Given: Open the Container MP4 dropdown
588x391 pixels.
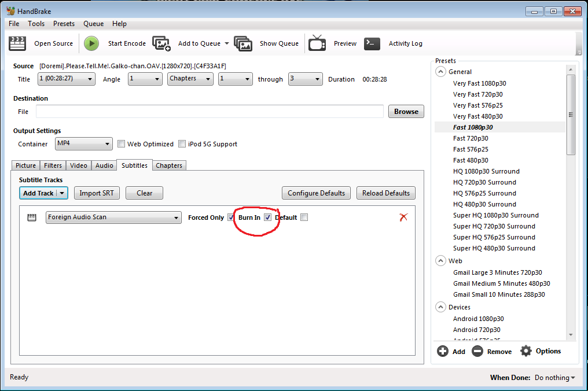Looking at the screenshot, I should click(84, 143).
